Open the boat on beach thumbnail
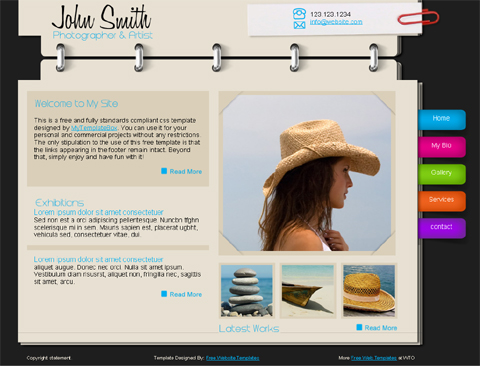 pyautogui.click(x=308, y=290)
